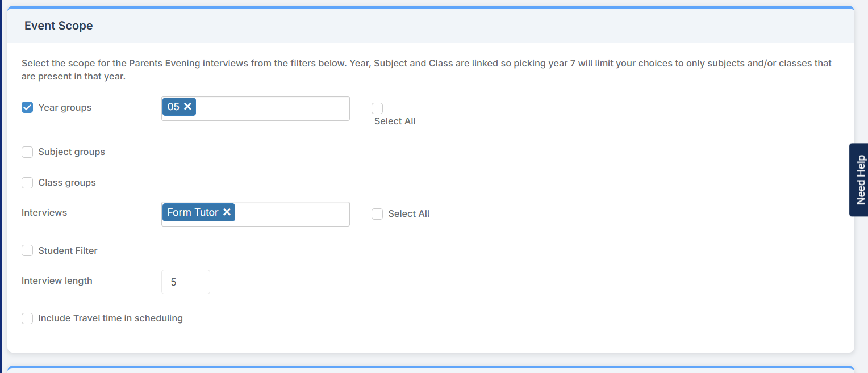Viewport: 868px width, 373px height.
Task: Remove the Form Tutor tag
Action: click(x=227, y=212)
